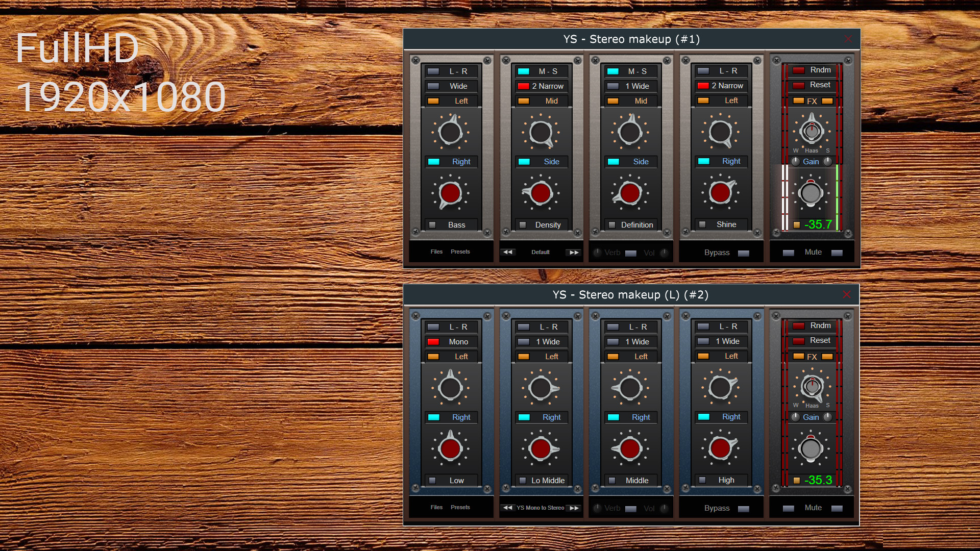Screen dimensions: 980x551
Task: Click the Verb knob in window #1
Action: 597,253
